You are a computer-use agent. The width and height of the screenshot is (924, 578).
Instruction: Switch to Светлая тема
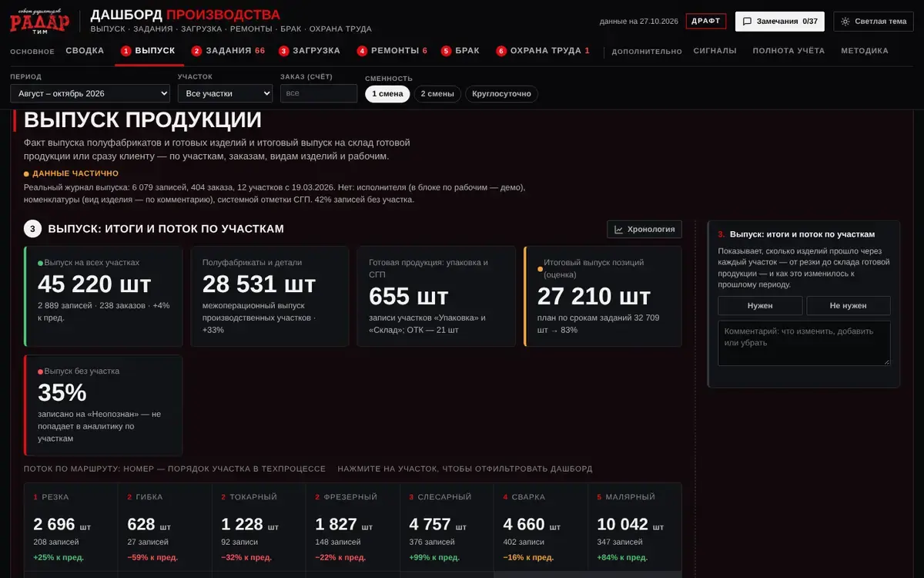(x=874, y=22)
